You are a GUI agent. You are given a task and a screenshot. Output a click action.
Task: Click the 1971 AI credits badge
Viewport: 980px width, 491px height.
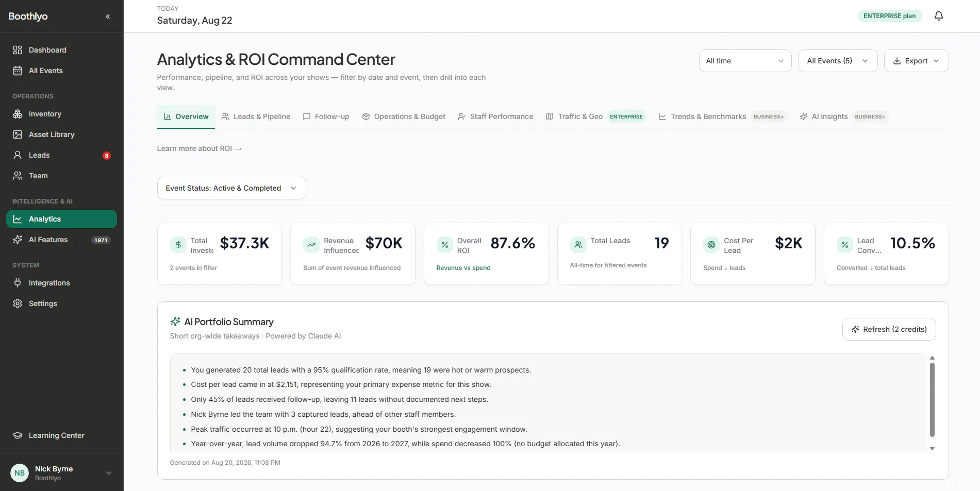click(101, 240)
